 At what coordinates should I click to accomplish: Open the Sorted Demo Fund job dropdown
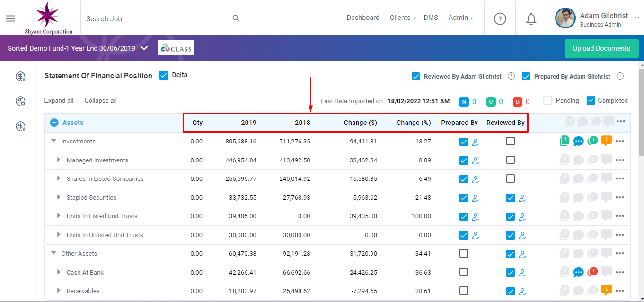click(x=144, y=48)
